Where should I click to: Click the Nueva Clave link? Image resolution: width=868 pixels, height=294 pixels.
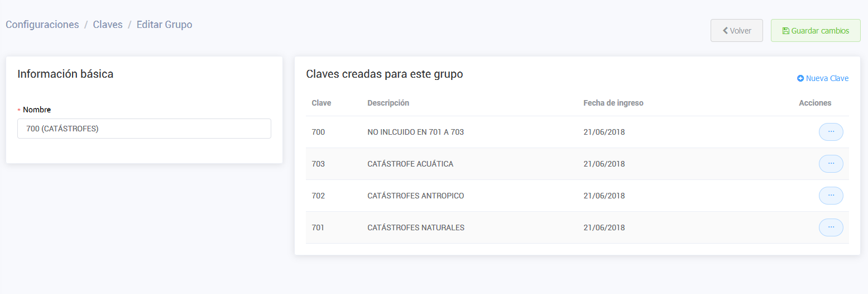[827, 79]
